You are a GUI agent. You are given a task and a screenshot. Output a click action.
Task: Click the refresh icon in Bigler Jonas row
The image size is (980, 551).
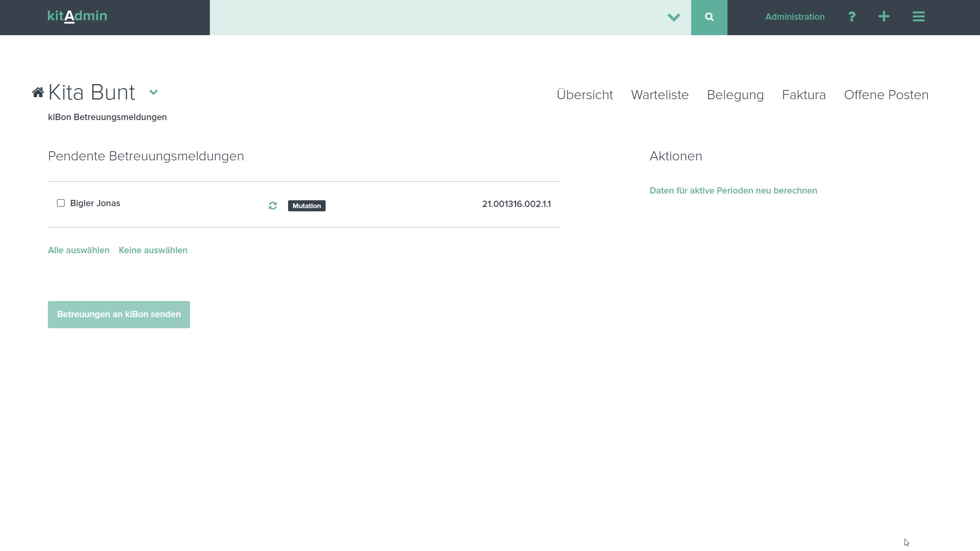click(273, 206)
